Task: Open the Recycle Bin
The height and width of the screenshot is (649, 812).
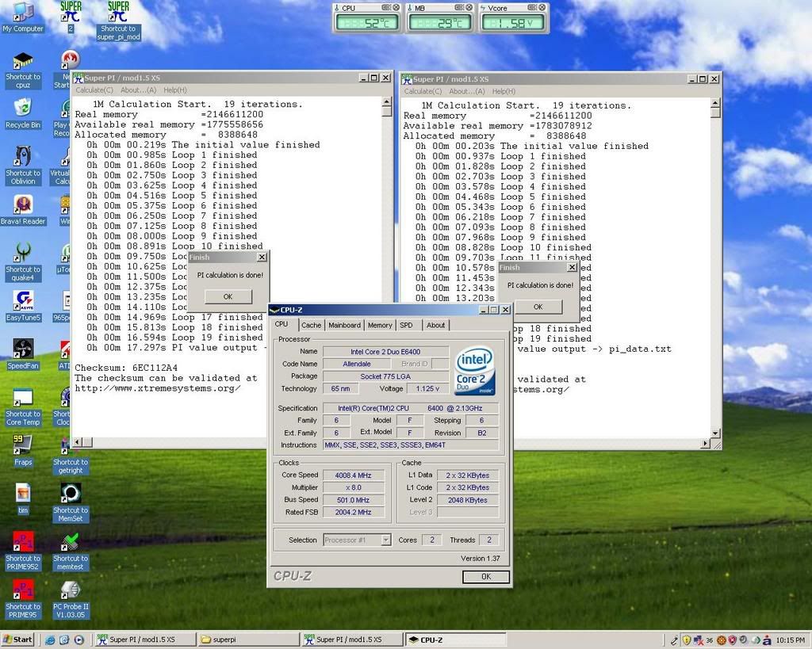Action: 23,109
